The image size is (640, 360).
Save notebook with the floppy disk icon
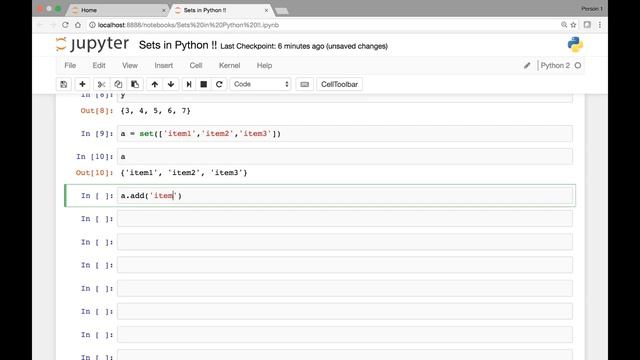coord(64,84)
